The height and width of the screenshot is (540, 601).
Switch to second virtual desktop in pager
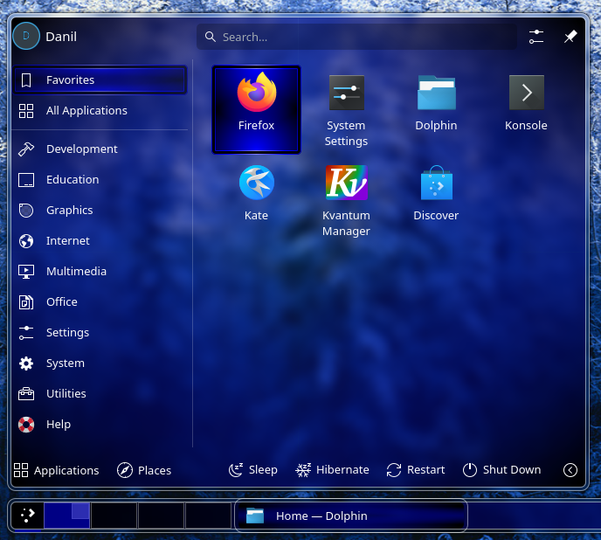click(114, 515)
